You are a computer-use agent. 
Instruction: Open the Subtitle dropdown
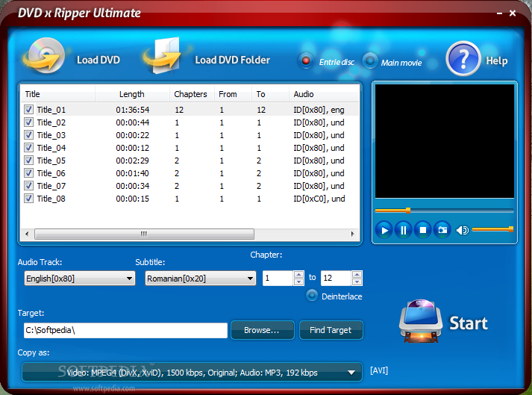(x=201, y=279)
